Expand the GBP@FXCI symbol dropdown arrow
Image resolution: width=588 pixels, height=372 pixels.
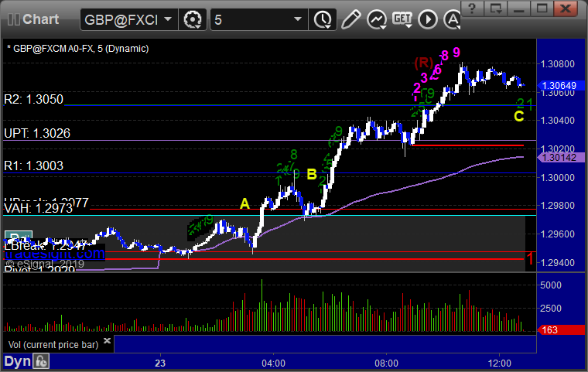tap(168, 19)
